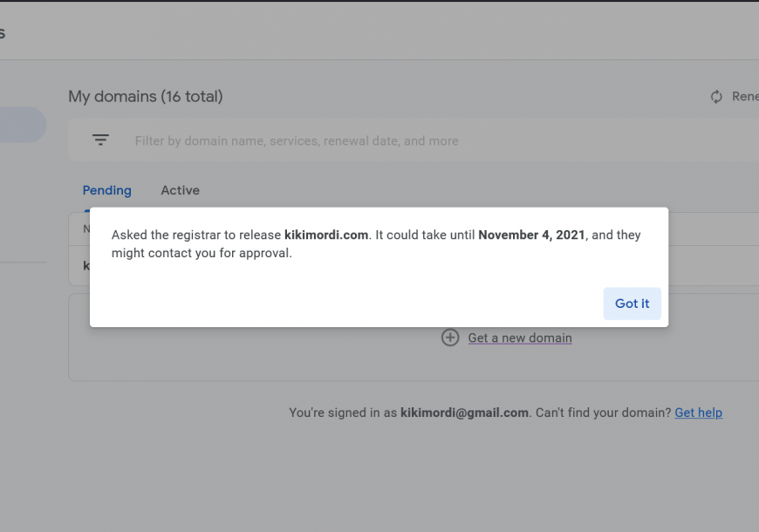Click the circular arrows renew icon

(716, 97)
